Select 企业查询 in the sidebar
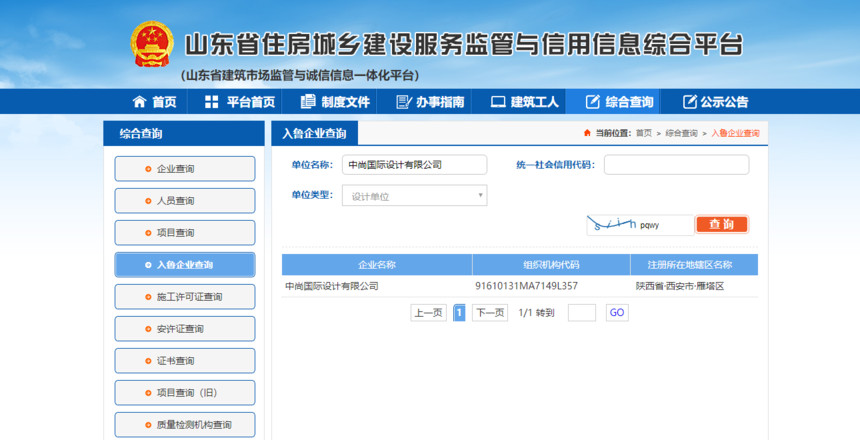Screen dimensions: 860x440 click(185, 169)
